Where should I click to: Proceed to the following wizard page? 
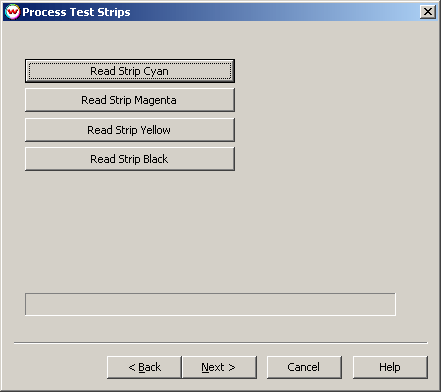219,367
